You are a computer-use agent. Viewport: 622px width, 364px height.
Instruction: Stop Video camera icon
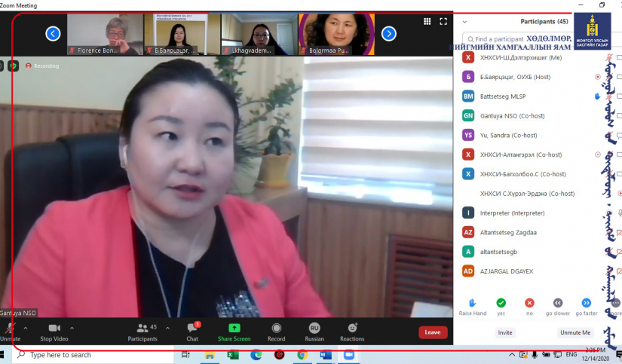tap(54, 328)
